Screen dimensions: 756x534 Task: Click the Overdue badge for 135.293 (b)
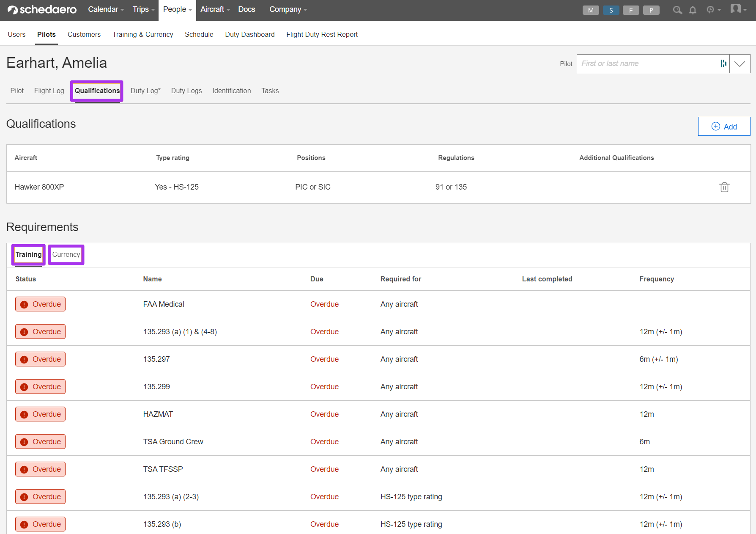41,524
